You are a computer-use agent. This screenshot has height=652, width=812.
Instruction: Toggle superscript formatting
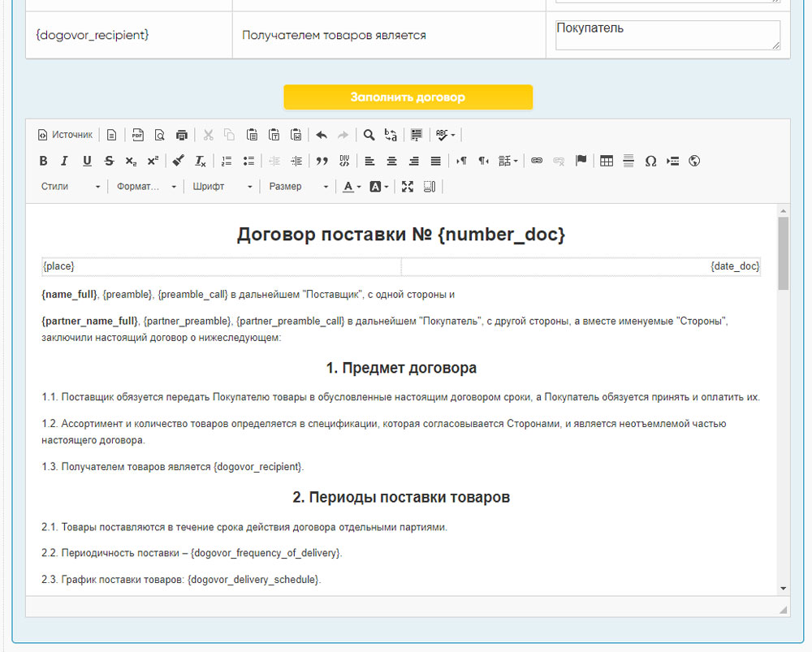[153, 161]
